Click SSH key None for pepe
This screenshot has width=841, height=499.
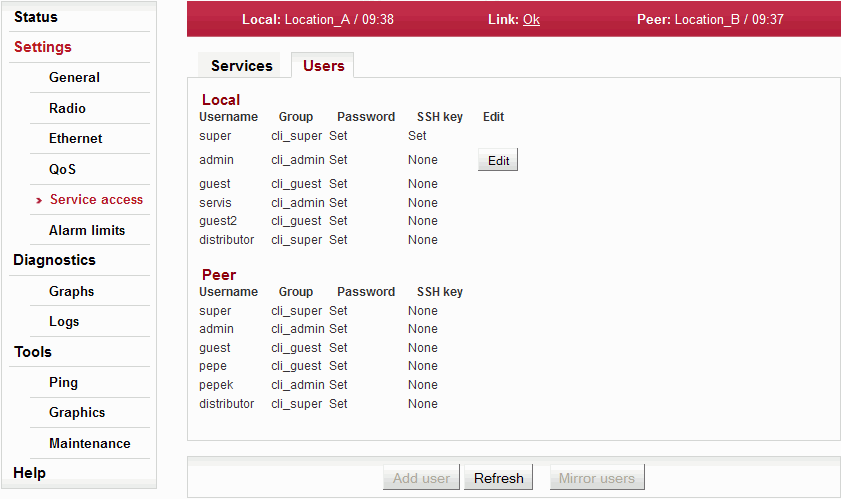coord(423,366)
